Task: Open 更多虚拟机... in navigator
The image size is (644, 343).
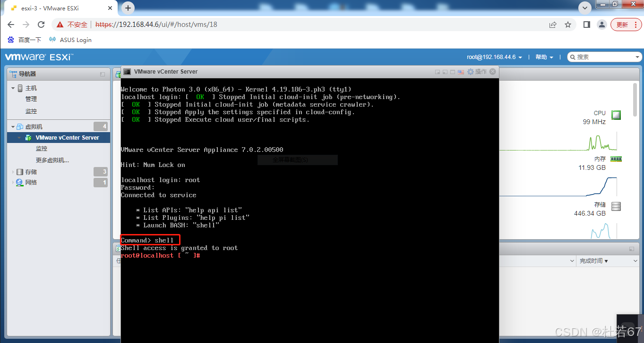Action: (x=52, y=160)
